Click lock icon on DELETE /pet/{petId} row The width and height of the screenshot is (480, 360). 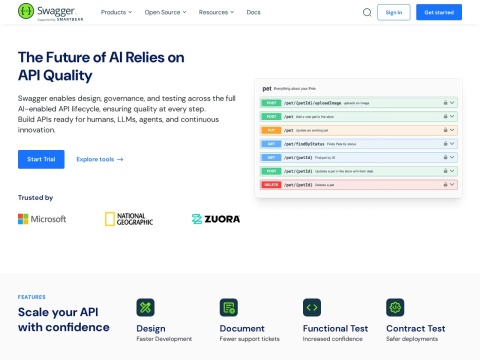pos(445,184)
